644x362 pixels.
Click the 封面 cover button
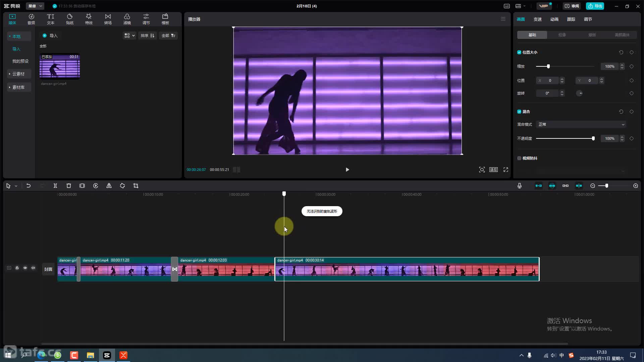click(x=48, y=269)
